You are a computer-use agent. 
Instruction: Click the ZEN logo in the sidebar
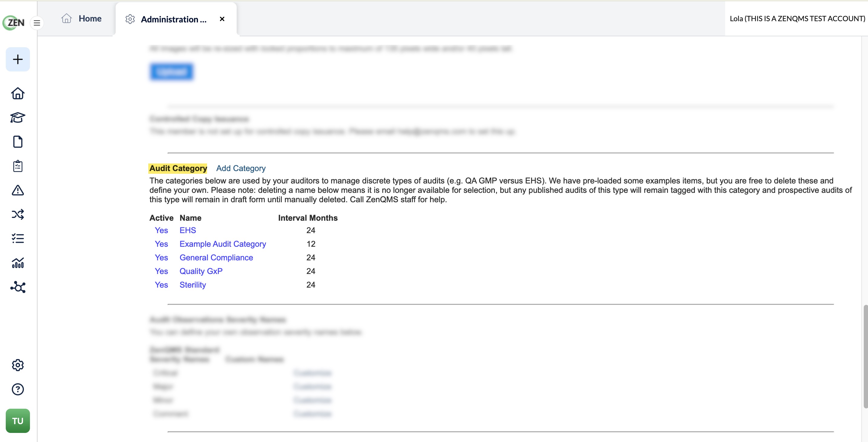coord(14,23)
